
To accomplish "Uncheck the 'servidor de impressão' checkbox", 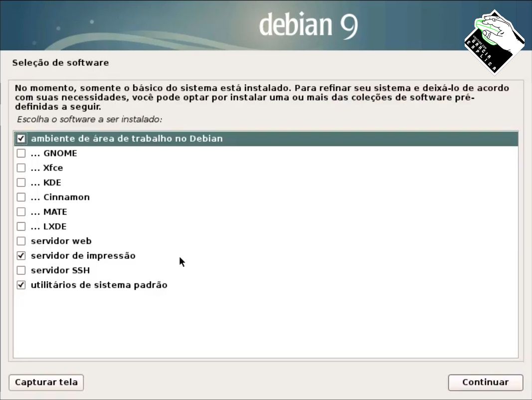I will click(x=21, y=256).
